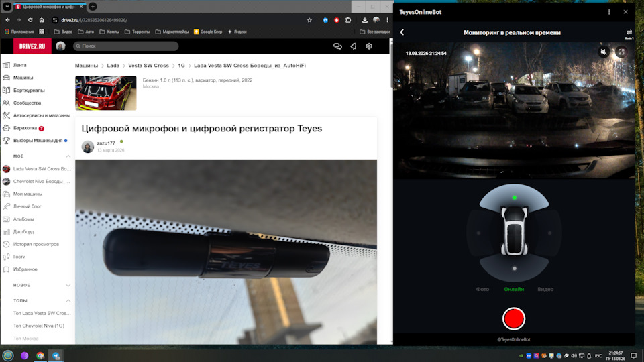The image size is (644, 362).
Task: Open drive2 notifications megaphone icon
Action: tap(354, 46)
